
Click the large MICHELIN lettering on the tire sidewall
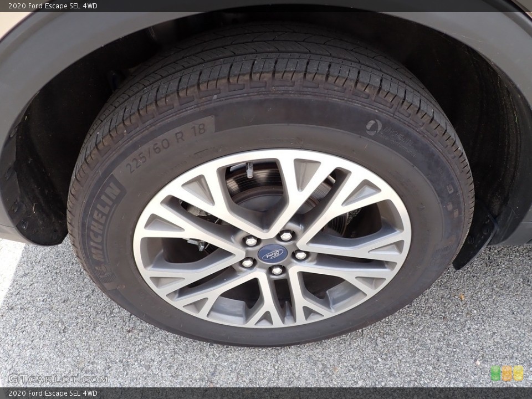click(x=105, y=222)
